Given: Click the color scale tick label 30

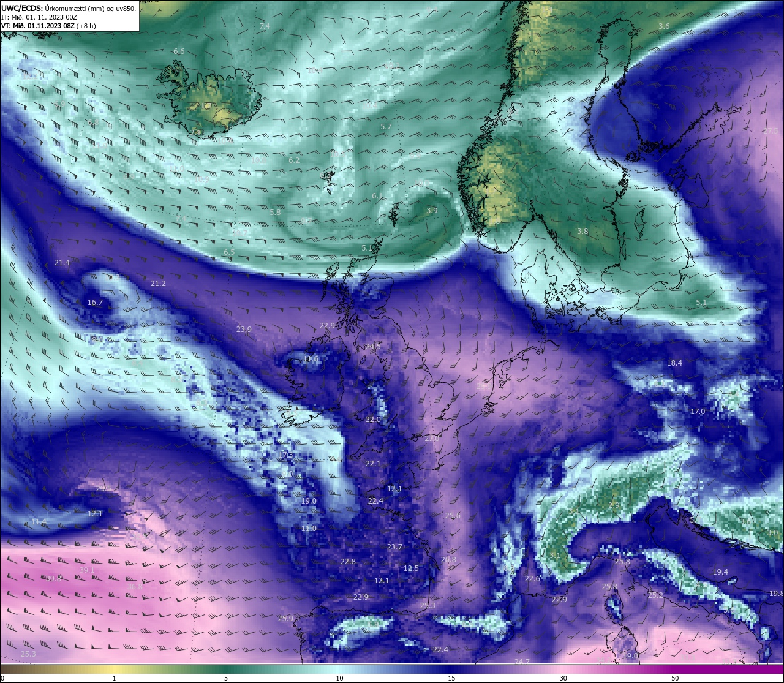Looking at the screenshot, I should point(563,678).
